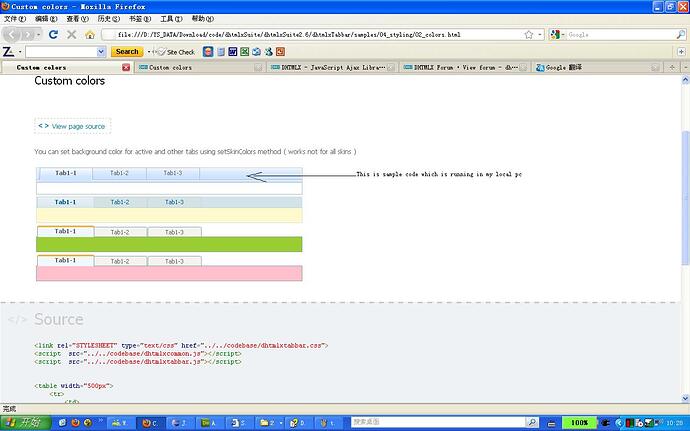Switch to the folders taskbar group button

click(x=269, y=423)
